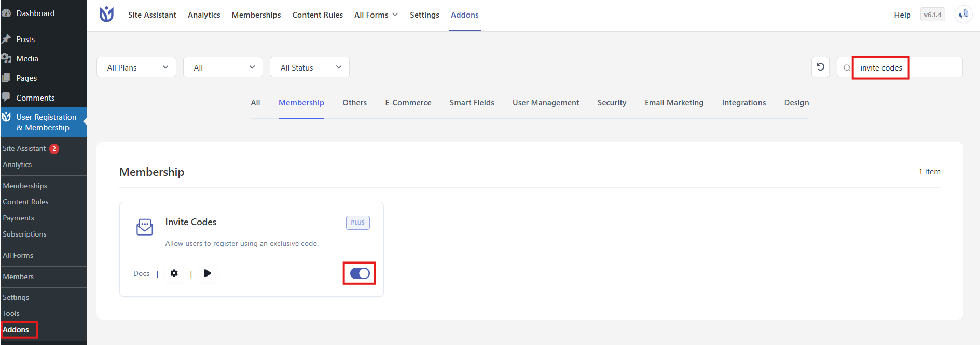Click the reset filters refresh icon
The width and height of the screenshot is (980, 345).
pos(820,67)
